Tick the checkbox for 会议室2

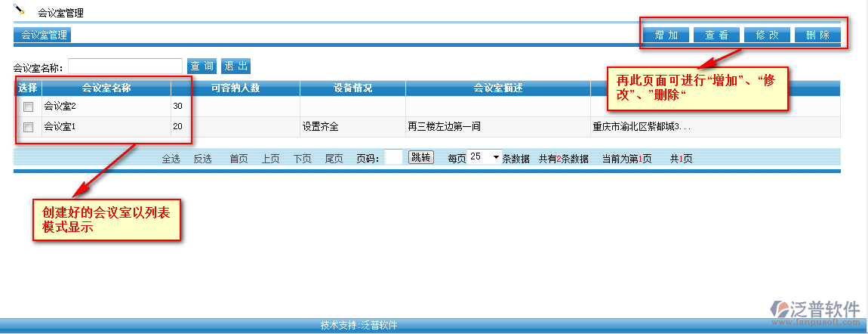(x=28, y=107)
